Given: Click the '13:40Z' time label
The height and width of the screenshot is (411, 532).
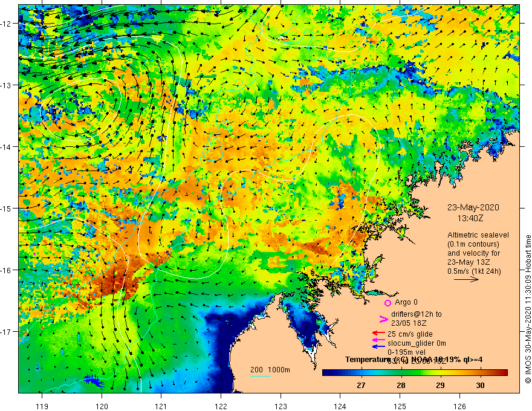Looking at the screenshot, I should point(470,218).
